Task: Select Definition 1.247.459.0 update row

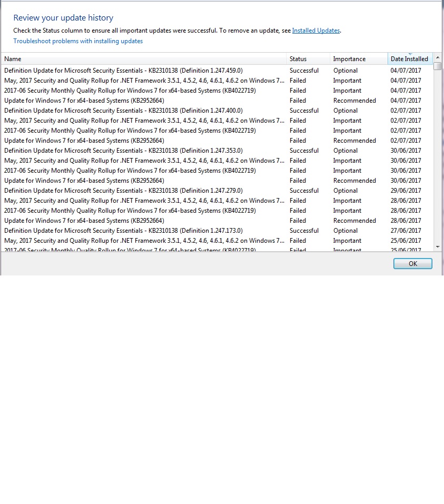Action: (x=217, y=71)
